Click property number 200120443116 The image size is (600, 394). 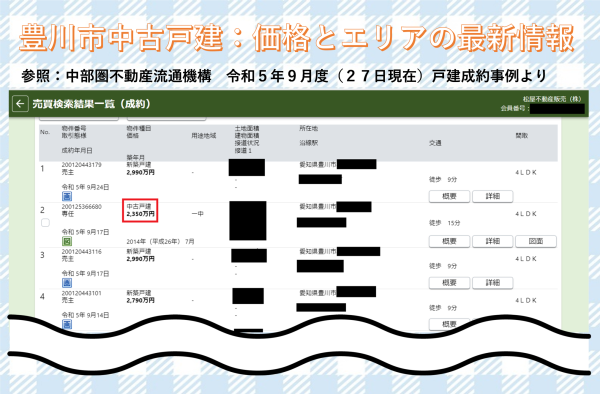(82, 252)
